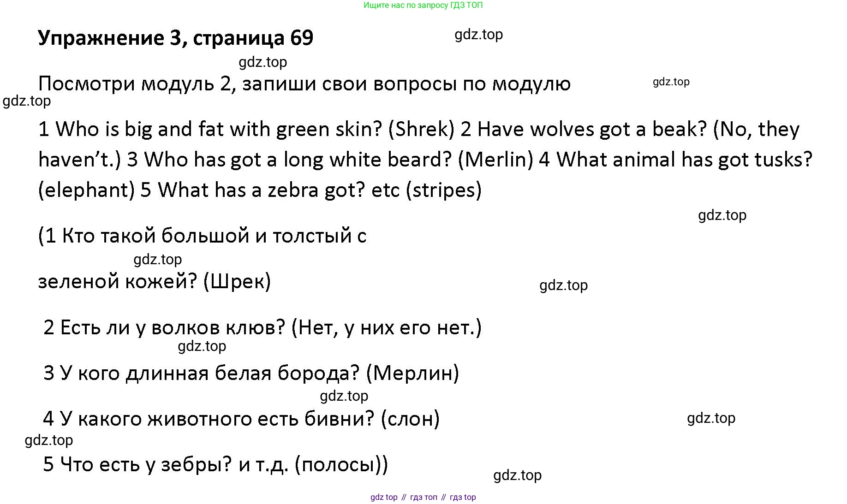Open the mixed "гдз top" footer link
The height and width of the screenshot is (504, 847).
(463, 497)
